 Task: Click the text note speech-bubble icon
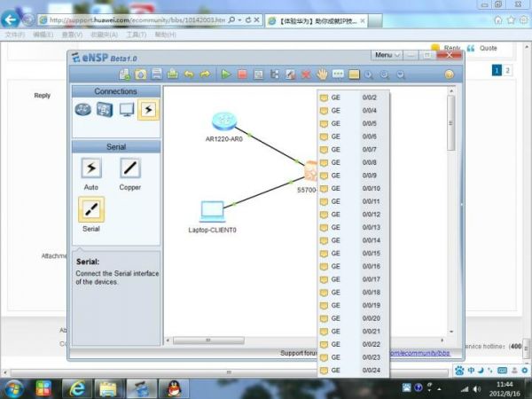(338, 74)
